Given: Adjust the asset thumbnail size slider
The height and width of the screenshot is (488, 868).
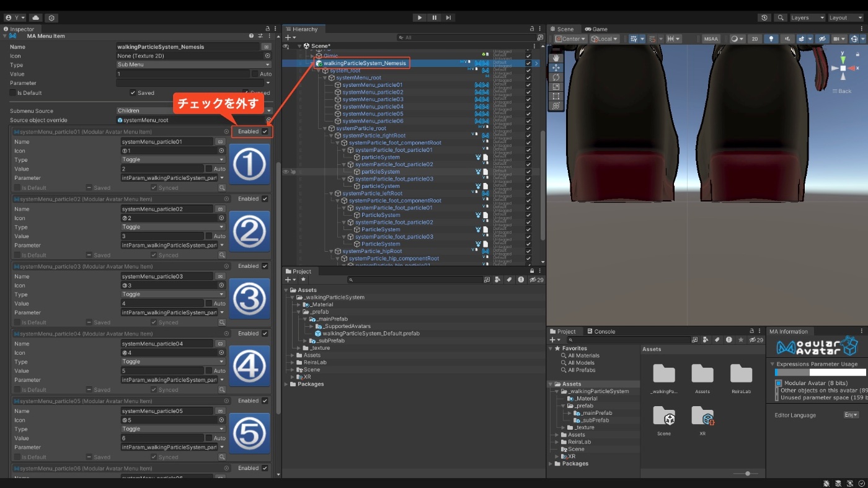Looking at the screenshot, I should tap(748, 474).
